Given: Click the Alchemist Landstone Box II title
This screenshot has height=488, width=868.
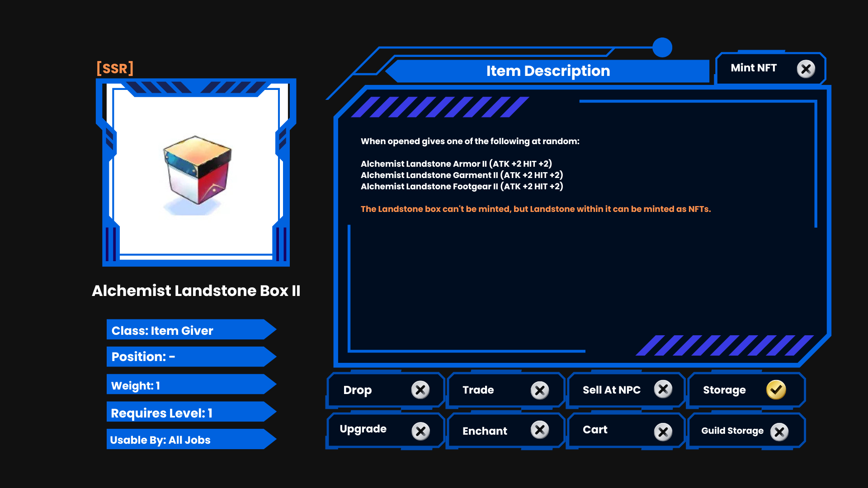Looking at the screenshot, I should (x=196, y=291).
